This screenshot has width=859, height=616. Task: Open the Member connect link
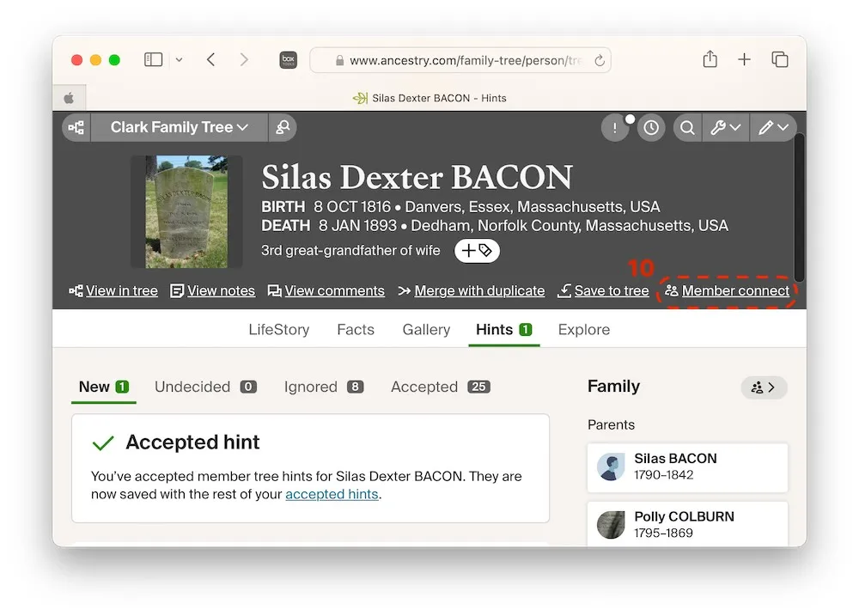point(728,291)
